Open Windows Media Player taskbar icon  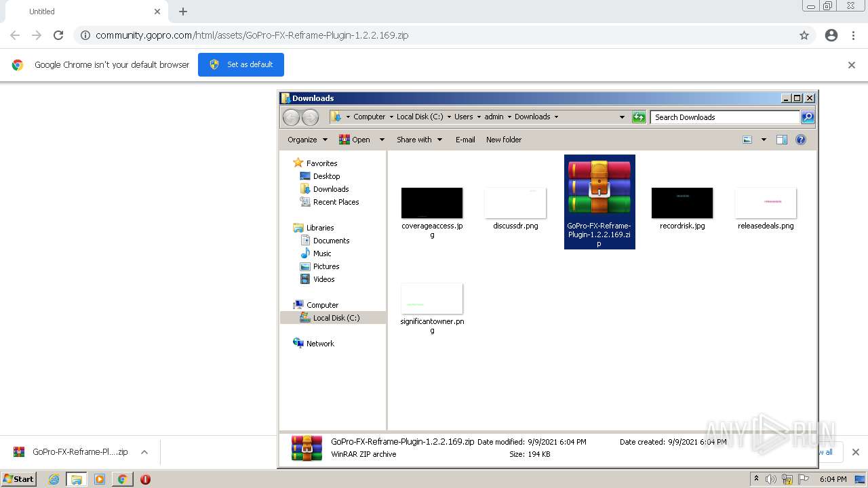100,479
